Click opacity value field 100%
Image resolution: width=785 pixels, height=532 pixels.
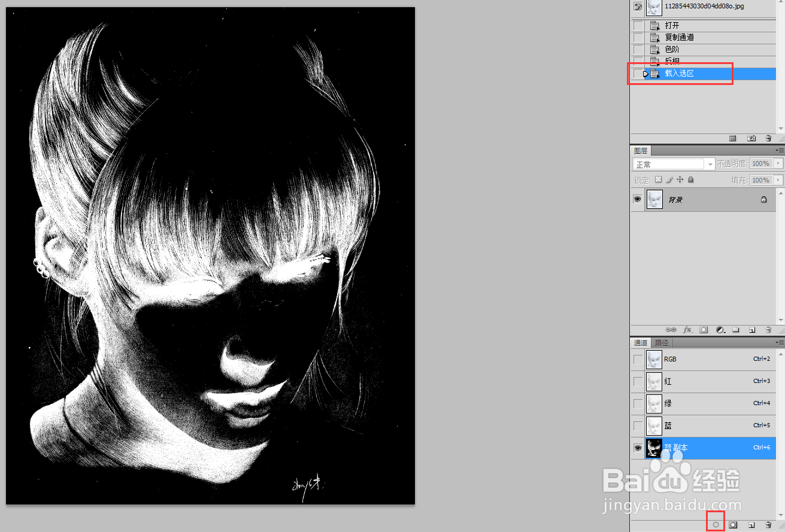pos(760,163)
